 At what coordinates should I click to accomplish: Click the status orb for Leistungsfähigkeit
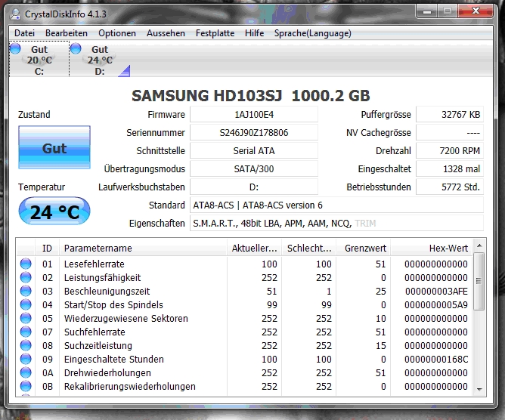(x=26, y=277)
